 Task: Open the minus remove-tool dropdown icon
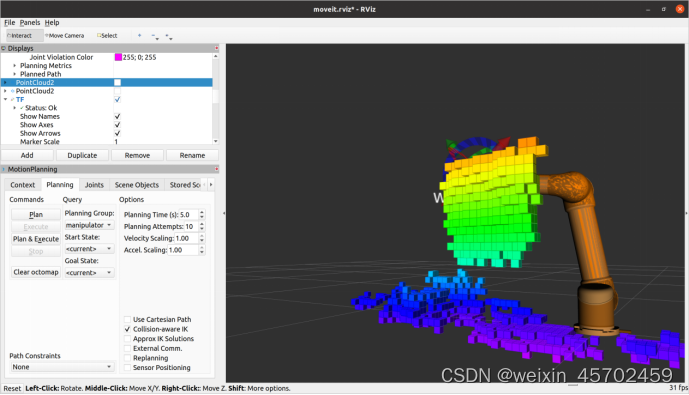click(155, 36)
